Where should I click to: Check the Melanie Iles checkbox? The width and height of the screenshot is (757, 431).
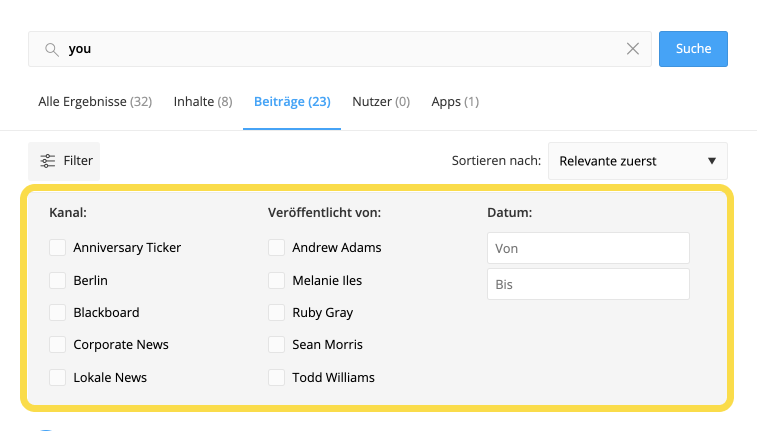point(277,280)
